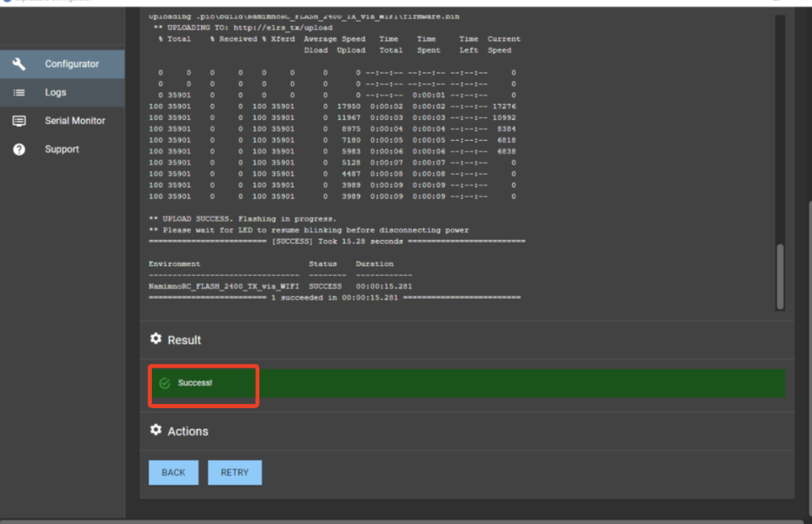Click the wrench icon beside Configurator
The width and height of the screenshot is (812, 524).
tap(19, 64)
